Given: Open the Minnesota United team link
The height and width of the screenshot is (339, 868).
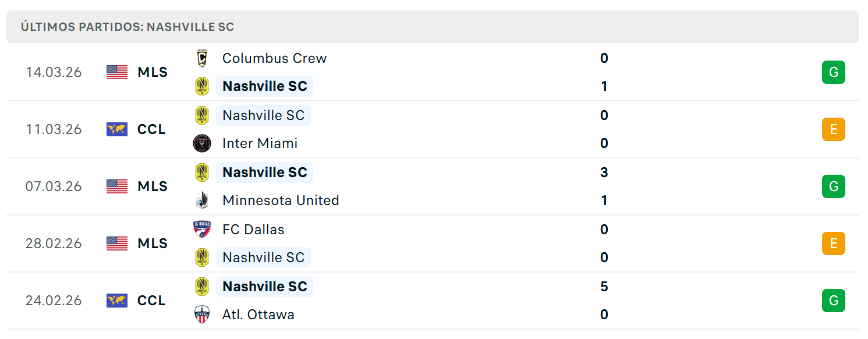Looking at the screenshot, I should click(281, 200).
